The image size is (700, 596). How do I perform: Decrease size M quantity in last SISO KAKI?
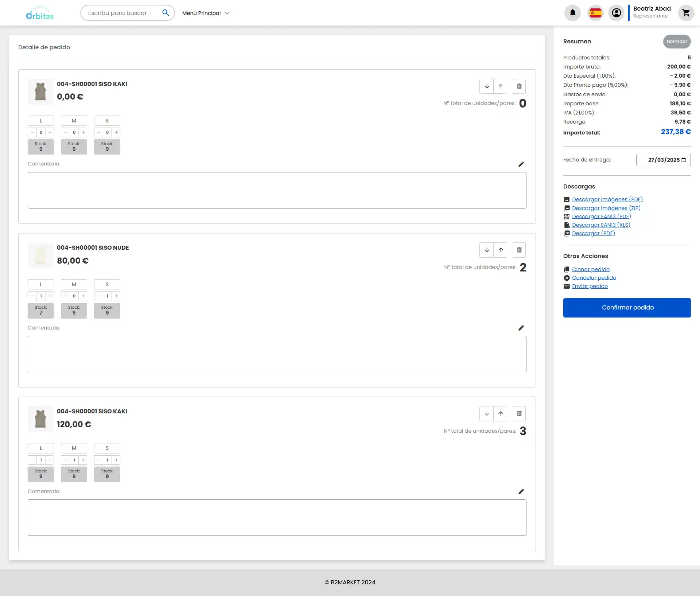point(65,460)
